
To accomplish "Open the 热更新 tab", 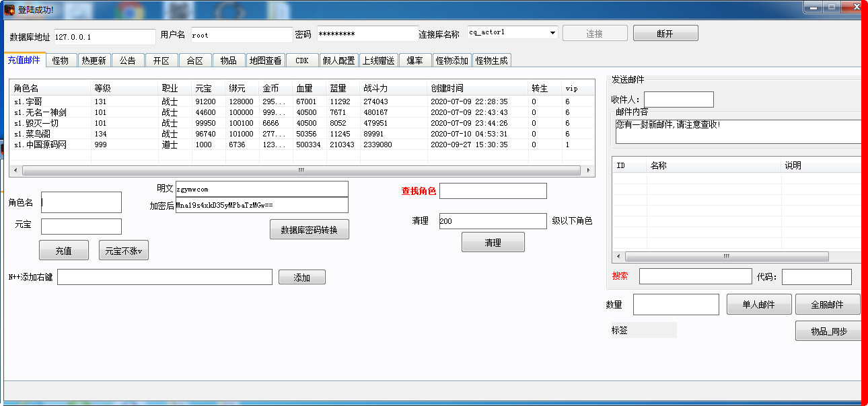I will (94, 60).
